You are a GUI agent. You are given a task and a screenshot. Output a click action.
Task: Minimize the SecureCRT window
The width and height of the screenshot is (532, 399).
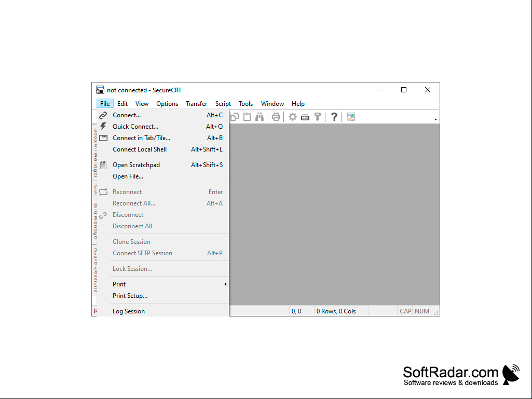point(380,90)
